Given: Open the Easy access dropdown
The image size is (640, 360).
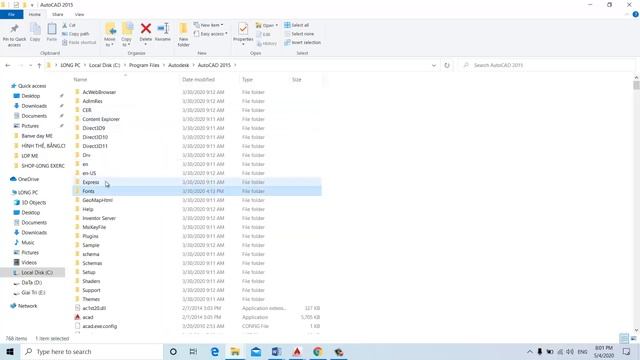Looking at the screenshot, I should point(211,34).
